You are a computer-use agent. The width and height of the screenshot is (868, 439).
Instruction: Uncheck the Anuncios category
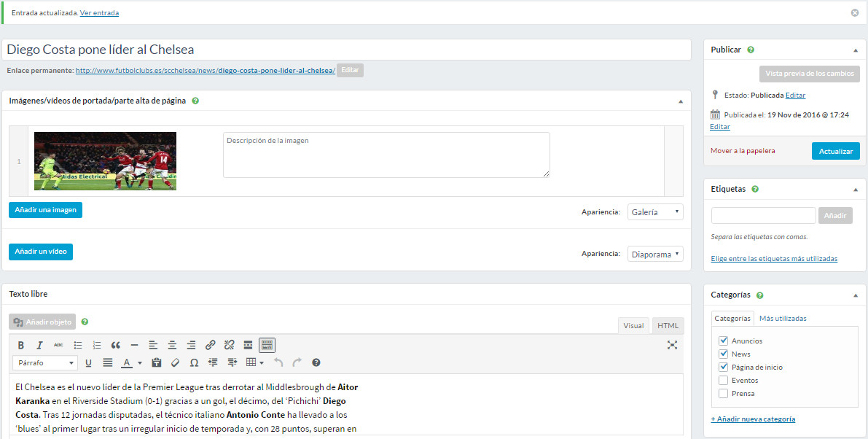[x=723, y=341]
